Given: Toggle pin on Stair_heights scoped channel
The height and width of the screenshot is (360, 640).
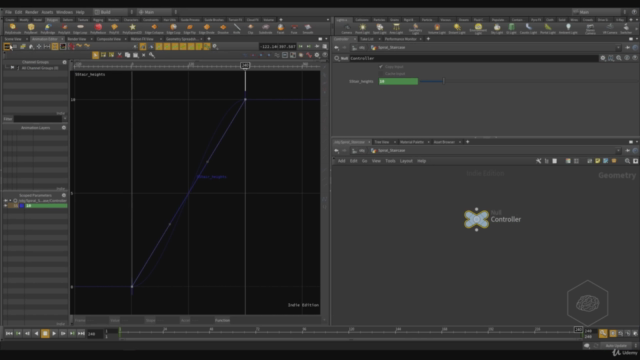Looking at the screenshot, I should 6,206.
